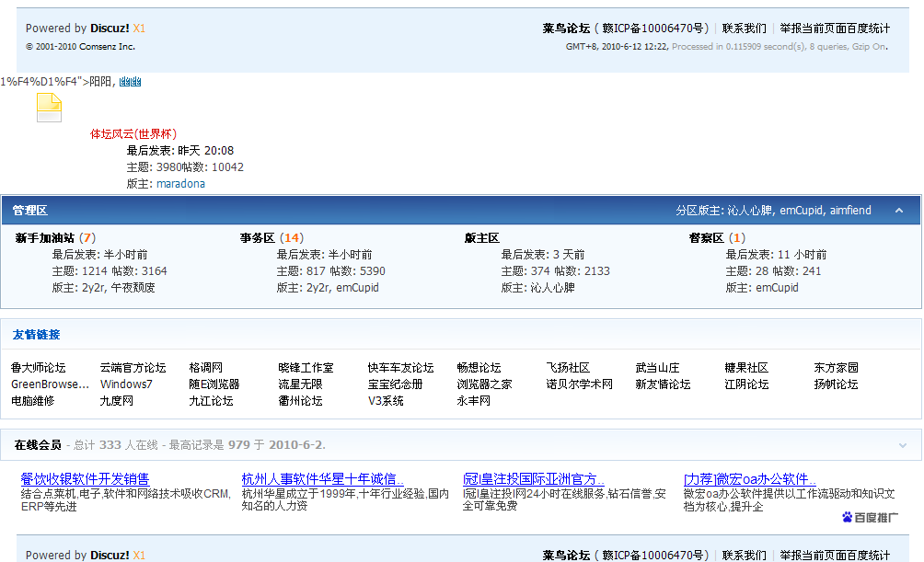The height and width of the screenshot is (562, 924).
Task: Open the 餐饮收银软件开发销售 ad
Action: (85, 479)
